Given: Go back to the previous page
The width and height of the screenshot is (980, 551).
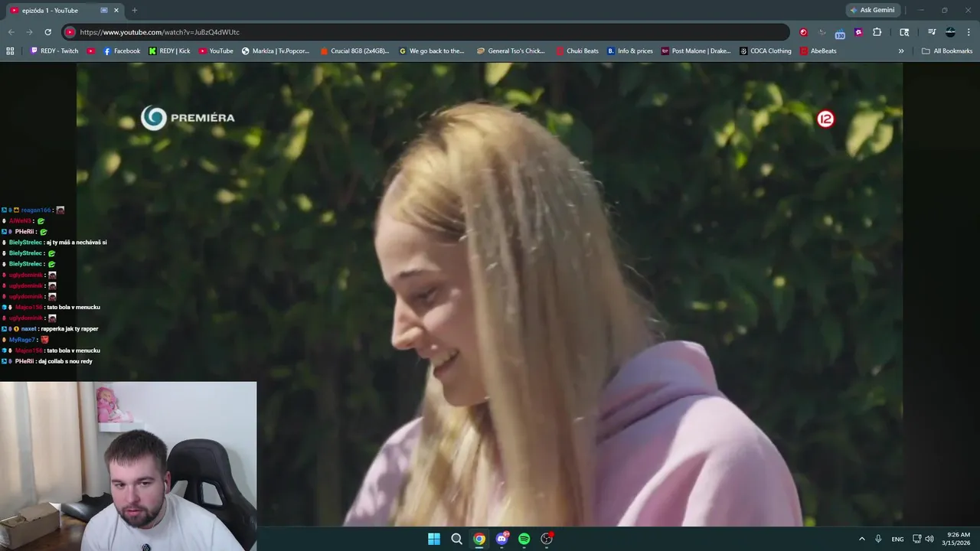Looking at the screenshot, I should tap(11, 32).
